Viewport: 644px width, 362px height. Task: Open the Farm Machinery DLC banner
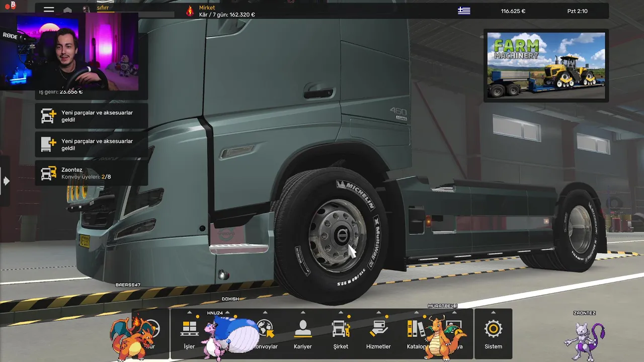pyautogui.click(x=546, y=65)
